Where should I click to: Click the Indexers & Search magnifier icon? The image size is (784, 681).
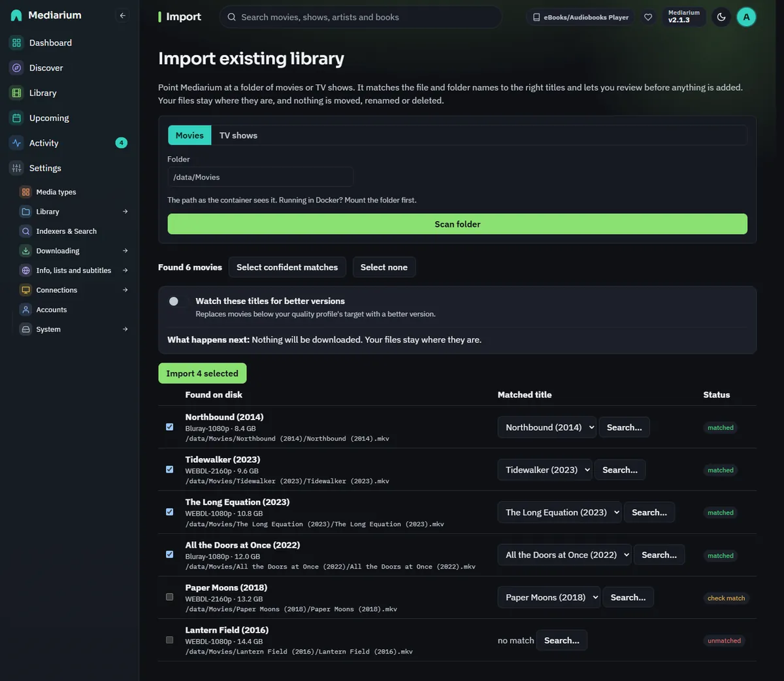pos(25,231)
